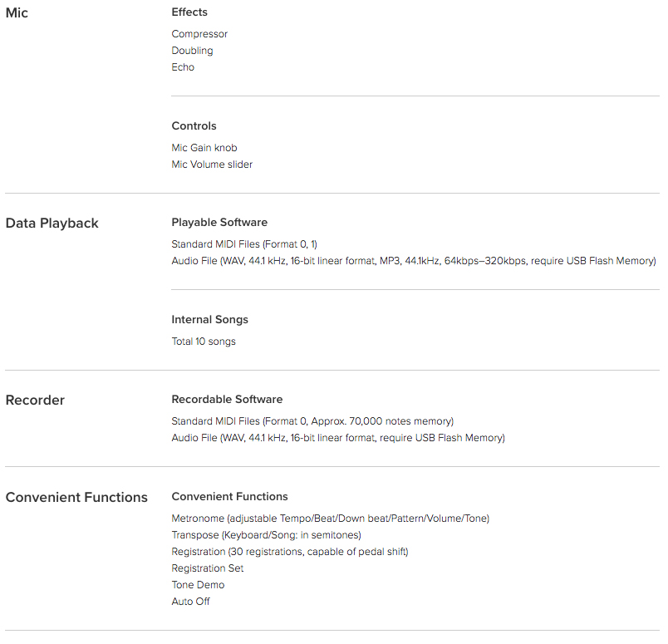Click the Recorder section heading
668x644 pixels.
35,401
